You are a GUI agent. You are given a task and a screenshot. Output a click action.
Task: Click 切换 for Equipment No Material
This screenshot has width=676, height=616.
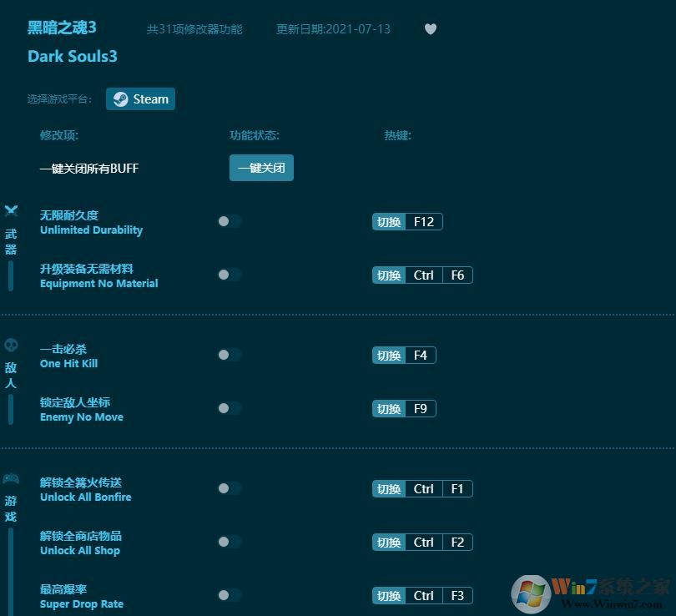(x=389, y=275)
